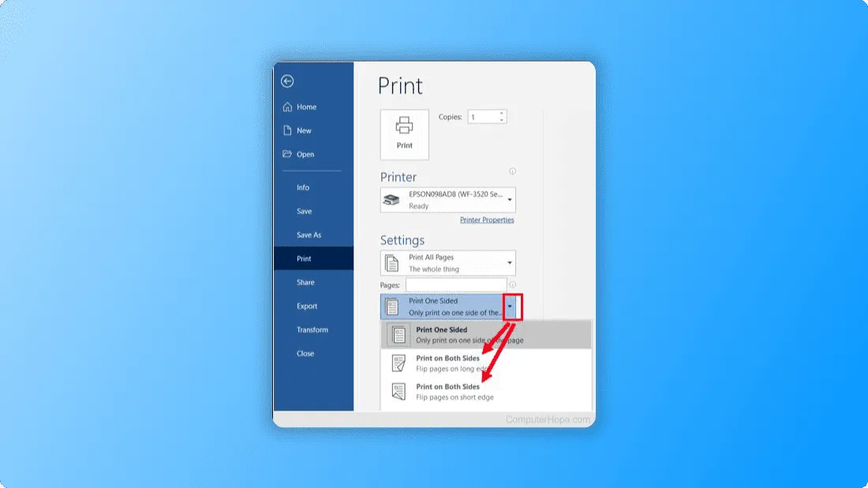868x488 pixels.
Task: Toggle the Print One Sided dropdown arrow
Action: pos(510,307)
